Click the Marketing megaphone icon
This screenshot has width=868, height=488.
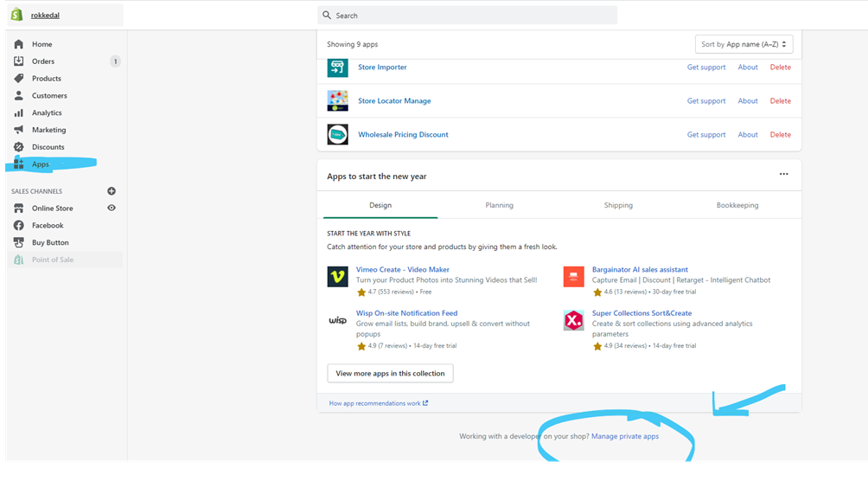[x=19, y=130]
